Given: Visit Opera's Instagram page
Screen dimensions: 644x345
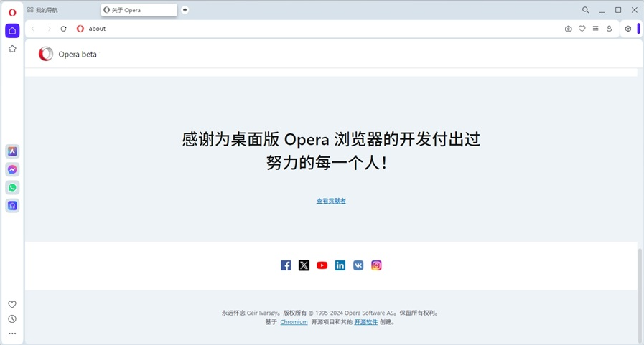Looking at the screenshot, I should click(x=376, y=265).
